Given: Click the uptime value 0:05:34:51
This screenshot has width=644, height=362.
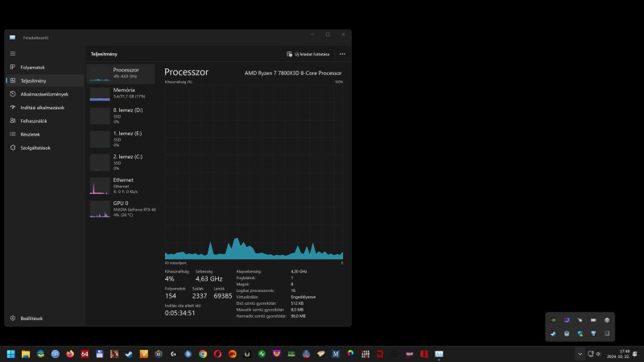Looking at the screenshot, I should click(x=180, y=313).
